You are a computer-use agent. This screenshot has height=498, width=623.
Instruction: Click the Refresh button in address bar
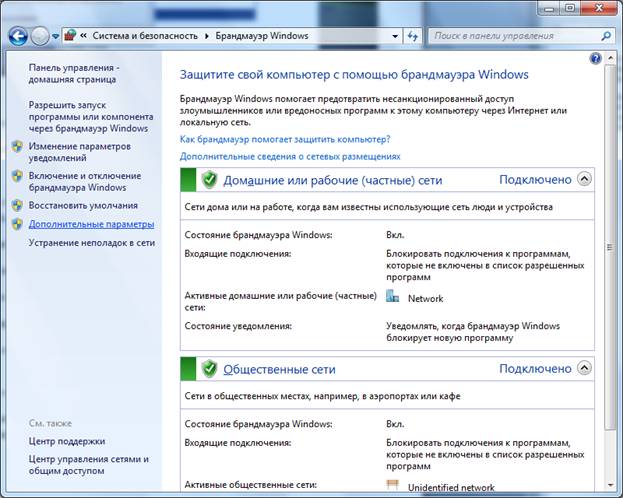coord(413,36)
